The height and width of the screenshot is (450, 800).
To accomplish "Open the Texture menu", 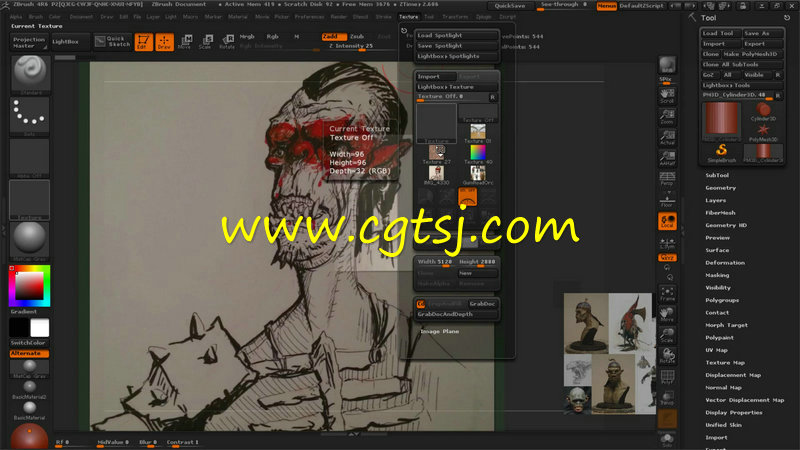I will [408, 17].
